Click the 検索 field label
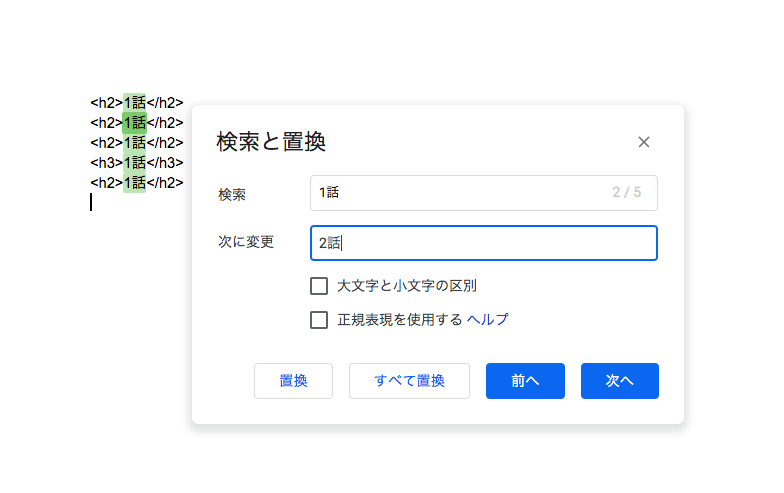Viewport: 784px width, 493px height. point(232,194)
